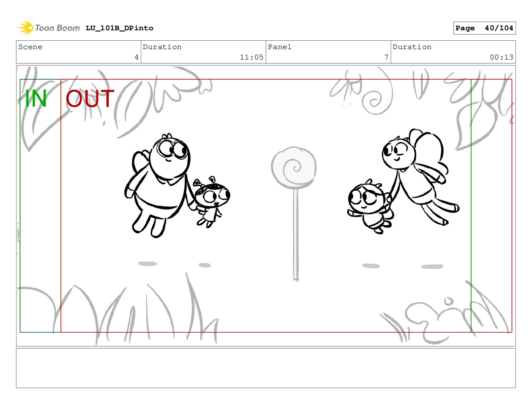Select the file name LU_101B_DPinto
Image resolution: width=532 pixels, height=412 pixels.
[x=119, y=28]
